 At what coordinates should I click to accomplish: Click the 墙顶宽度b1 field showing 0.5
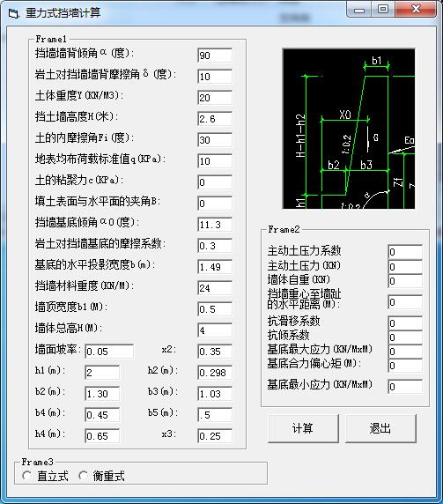tap(215, 309)
